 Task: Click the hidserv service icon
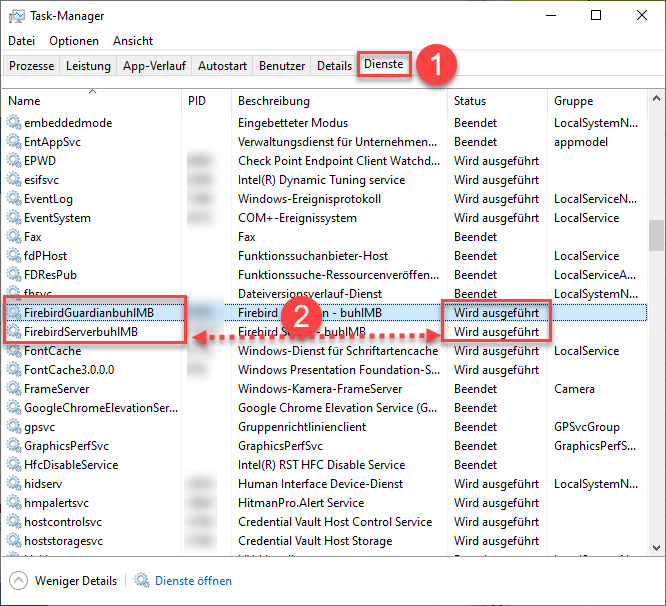14,484
